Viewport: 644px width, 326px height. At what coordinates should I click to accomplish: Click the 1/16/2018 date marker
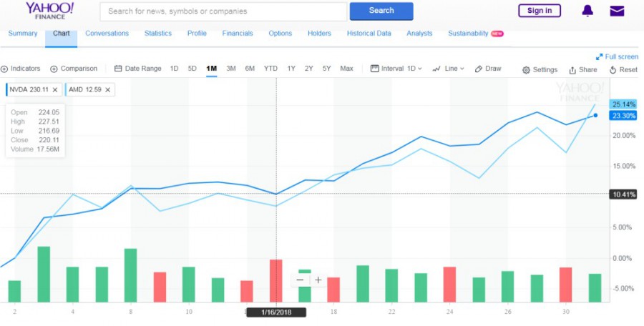[276, 312]
